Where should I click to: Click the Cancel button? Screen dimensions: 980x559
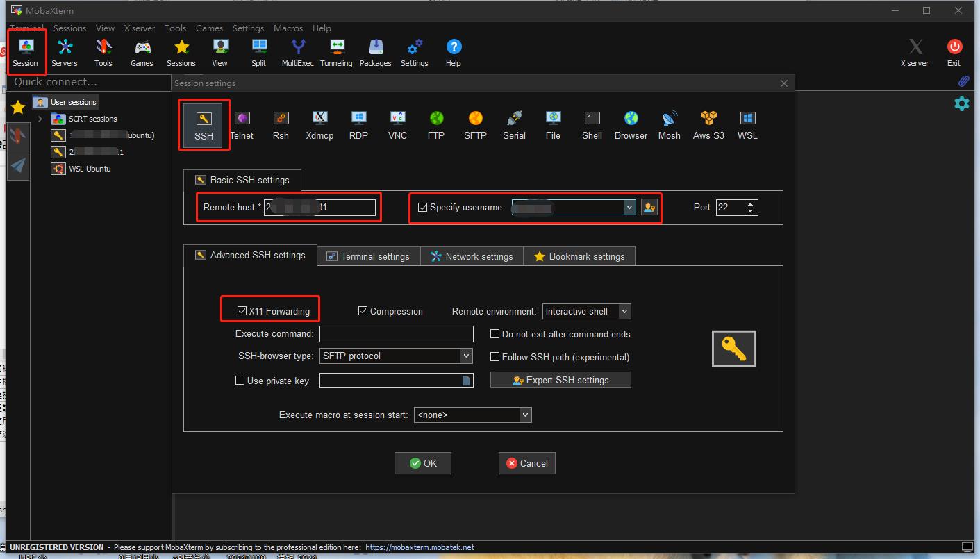(x=527, y=463)
